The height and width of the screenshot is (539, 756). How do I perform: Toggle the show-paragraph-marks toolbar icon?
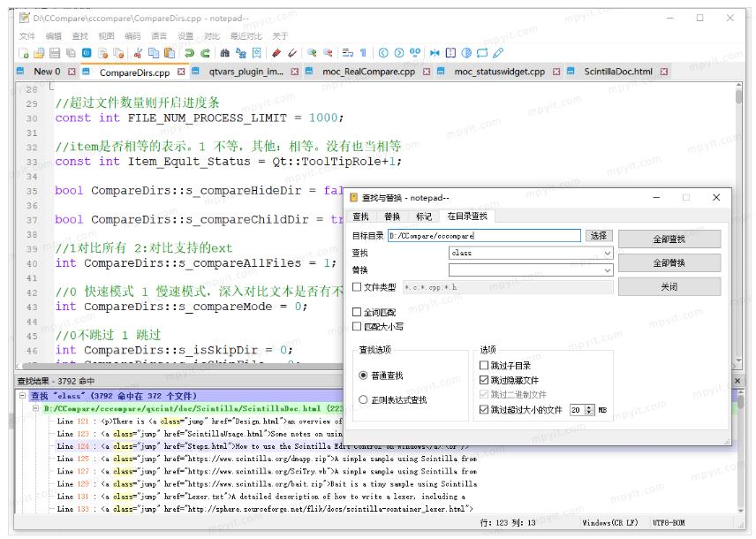(363, 51)
